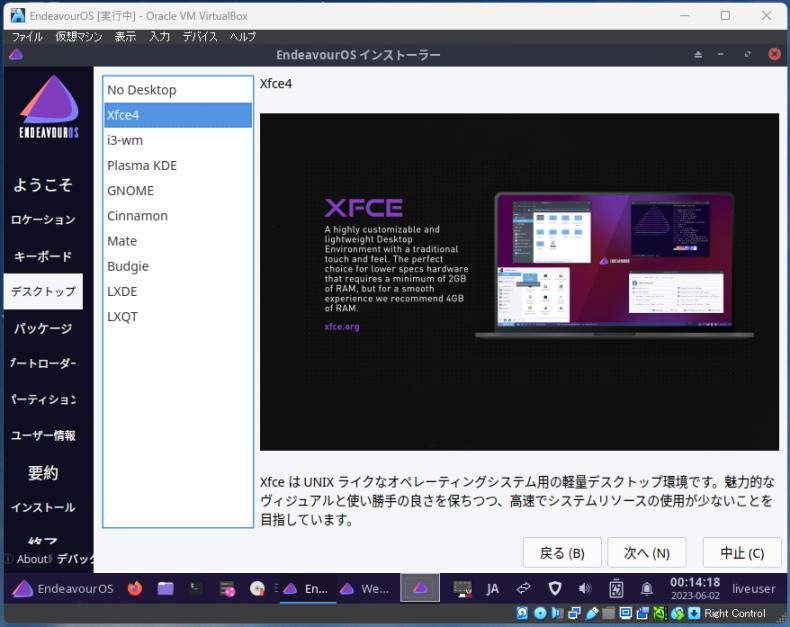Viewport: 790px width, 627px height.
Task: Open the 仮想マシン menu
Action: tap(79, 37)
